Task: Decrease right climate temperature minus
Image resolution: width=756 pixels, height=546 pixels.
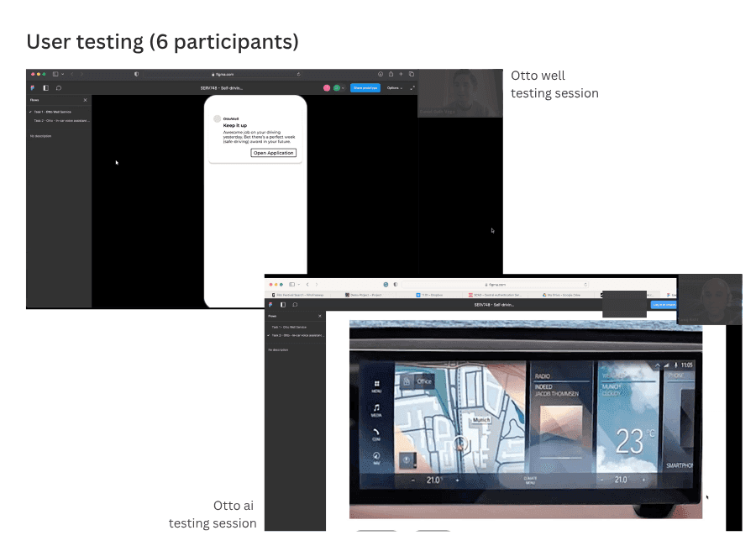Action: 601,480
